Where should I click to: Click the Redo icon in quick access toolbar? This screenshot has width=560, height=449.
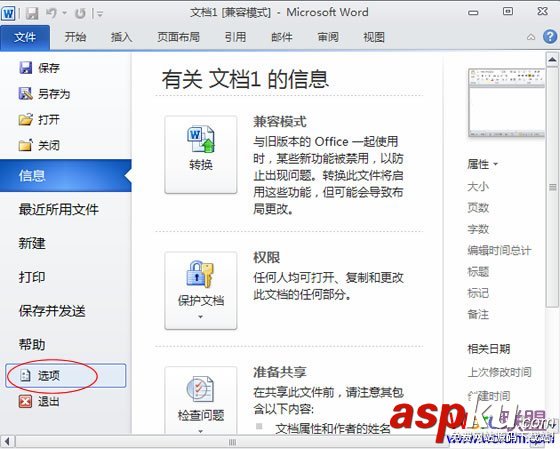click(80, 14)
